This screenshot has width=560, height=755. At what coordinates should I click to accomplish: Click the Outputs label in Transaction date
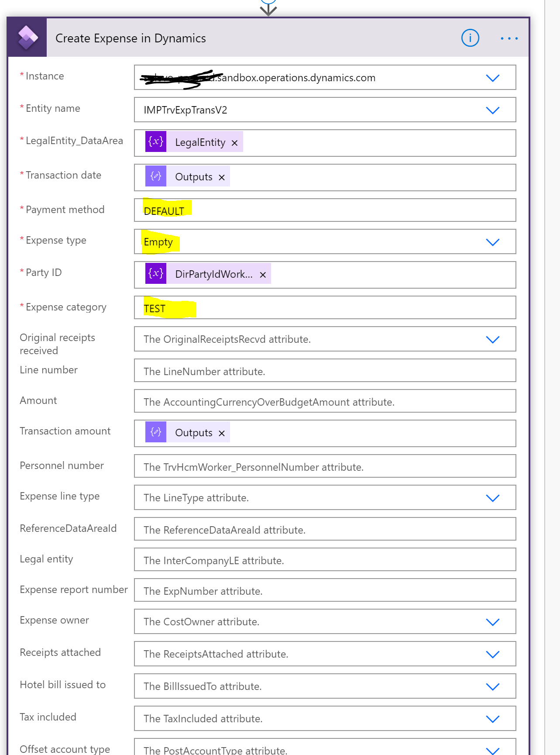(194, 177)
